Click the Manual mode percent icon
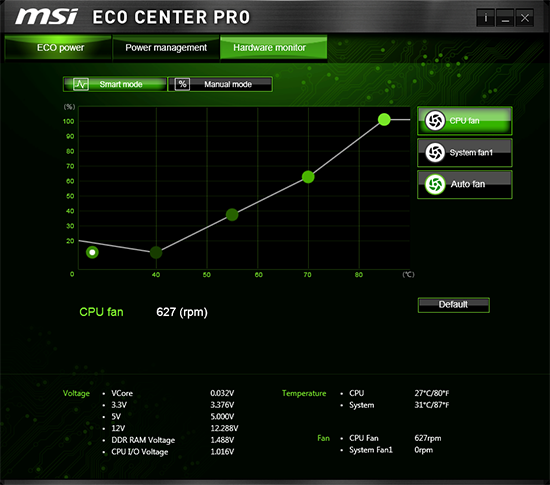The image size is (550, 485). point(182,84)
